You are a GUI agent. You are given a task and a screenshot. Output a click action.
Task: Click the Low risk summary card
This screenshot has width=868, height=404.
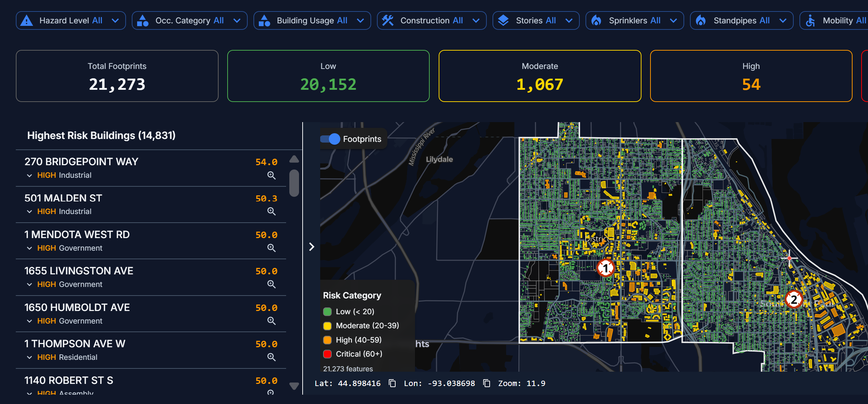[x=328, y=76]
